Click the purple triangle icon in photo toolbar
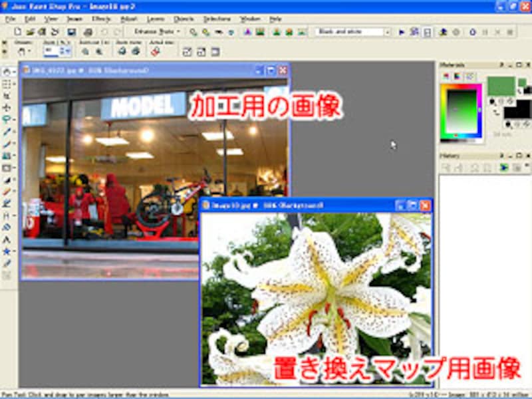 coord(247,32)
